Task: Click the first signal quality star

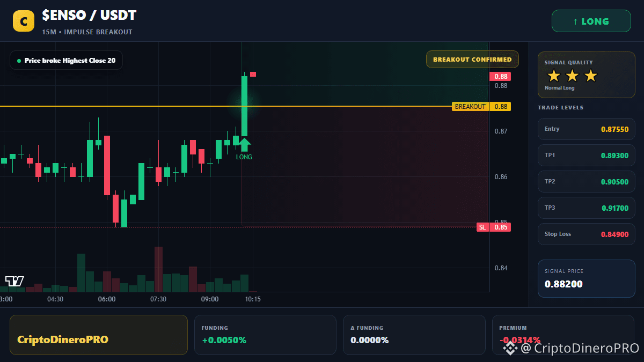Action: pyautogui.click(x=554, y=76)
